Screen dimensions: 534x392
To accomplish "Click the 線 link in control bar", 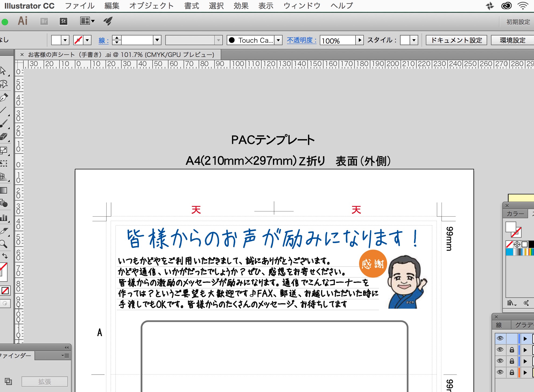I will [104, 40].
